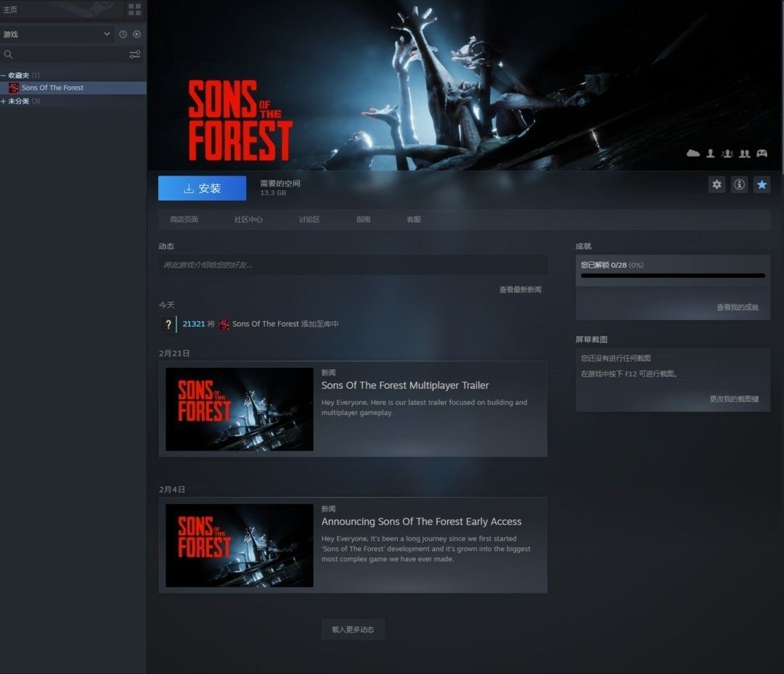Open the grid view icon beside 主页

[x=134, y=9]
